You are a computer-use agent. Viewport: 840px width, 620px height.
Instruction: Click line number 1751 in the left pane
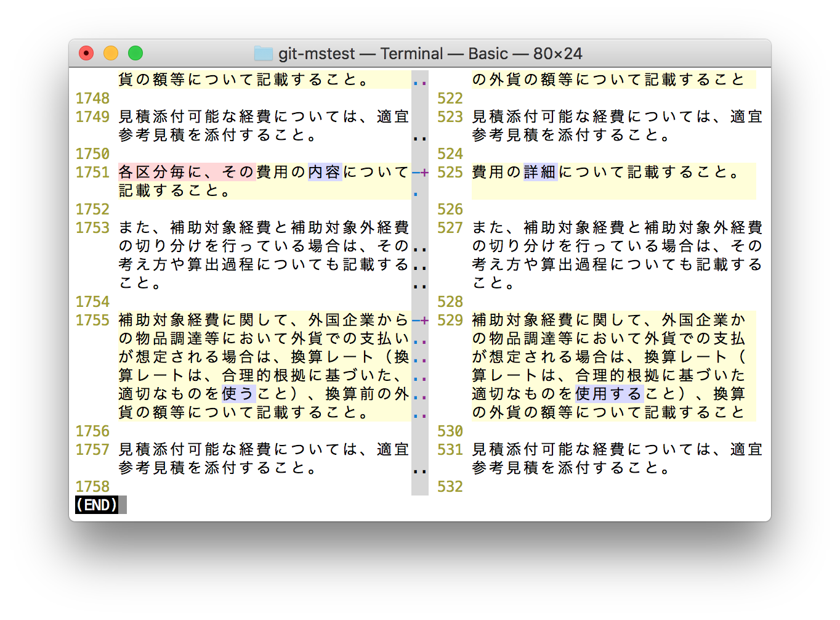click(92, 173)
